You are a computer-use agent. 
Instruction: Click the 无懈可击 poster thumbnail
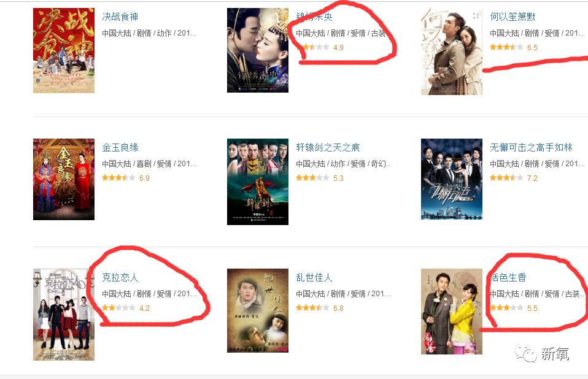[452, 179]
